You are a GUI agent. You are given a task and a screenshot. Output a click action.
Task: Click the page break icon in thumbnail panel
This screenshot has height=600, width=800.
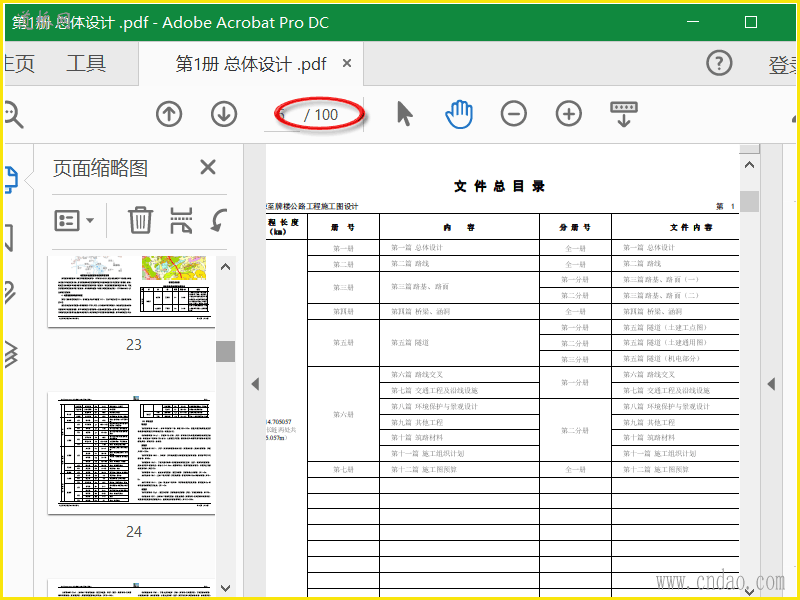tap(181, 220)
